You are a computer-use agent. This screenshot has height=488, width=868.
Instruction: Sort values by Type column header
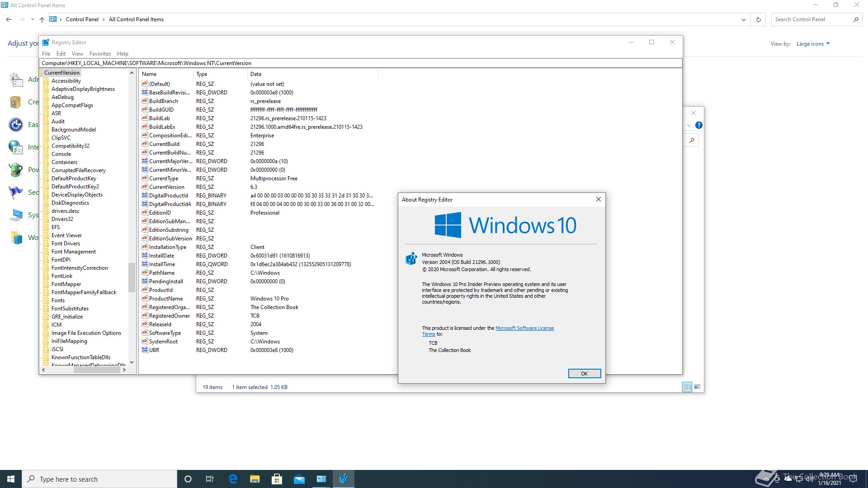click(220, 74)
